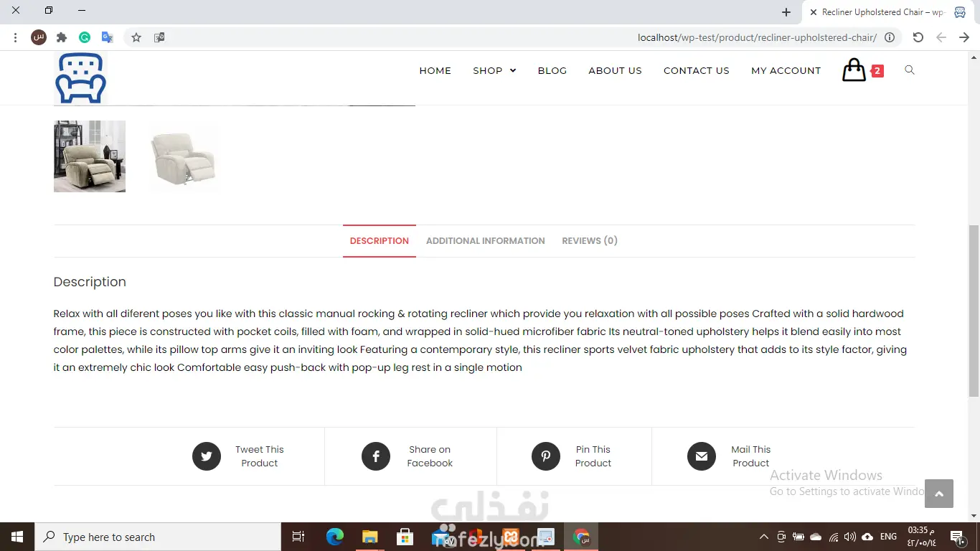Go to the HOME page
The image size is (980, 551).
click(x=435, y=70)
